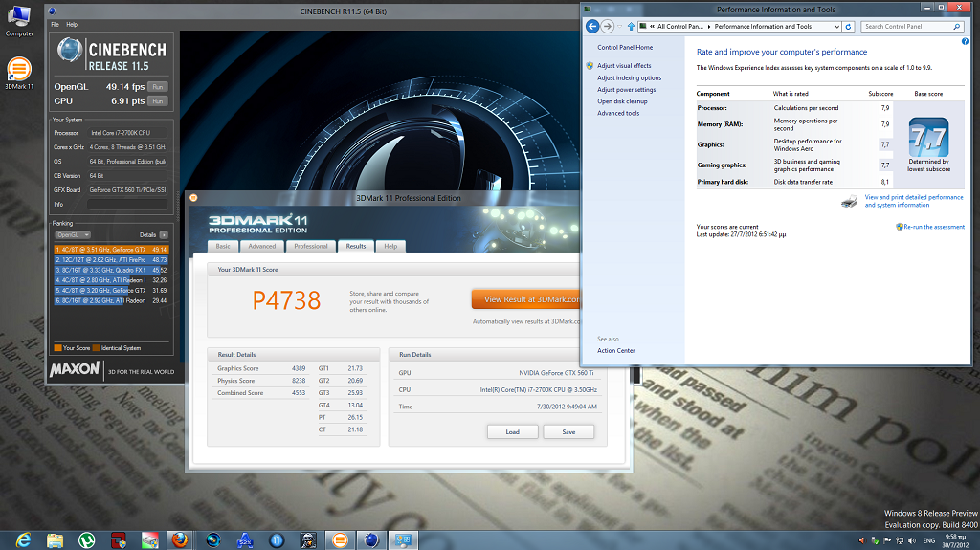
Task: Open the 3DMark 11 desktop shortcut
Action: coord(19,73)
